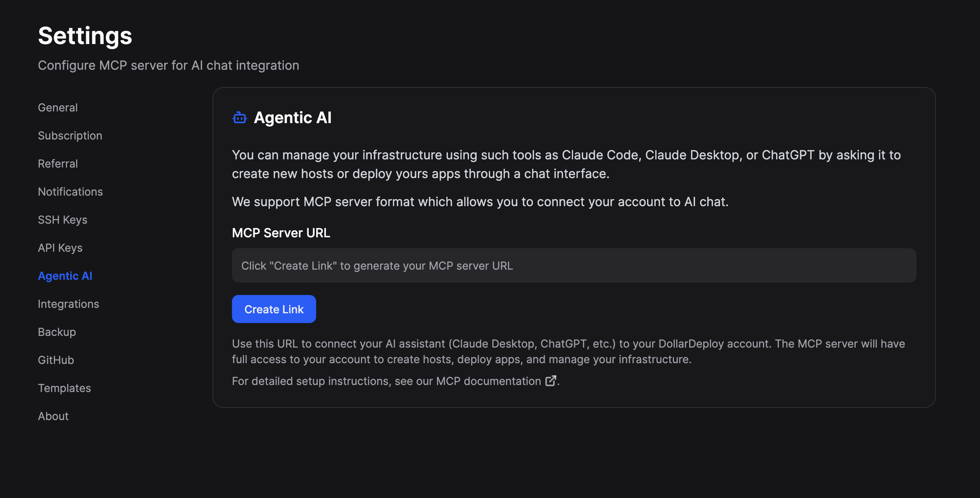
Task: Open the General settings section
Action: pos(58,108)
